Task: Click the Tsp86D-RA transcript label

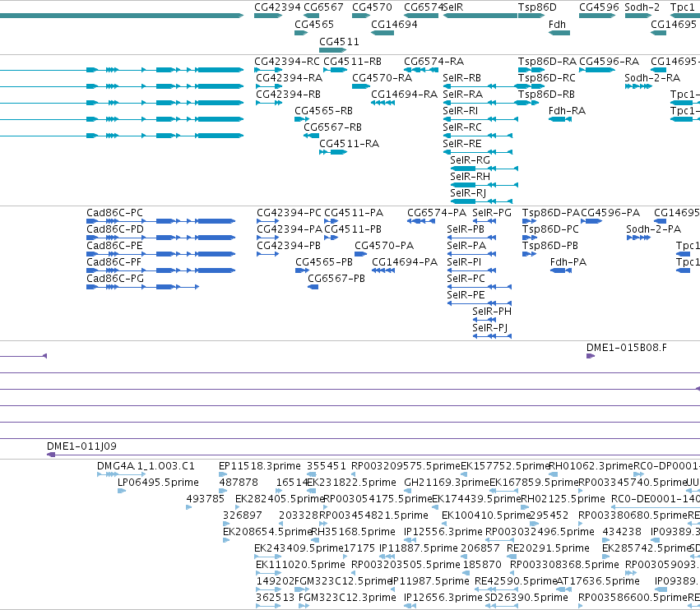Action: point(547,62)
